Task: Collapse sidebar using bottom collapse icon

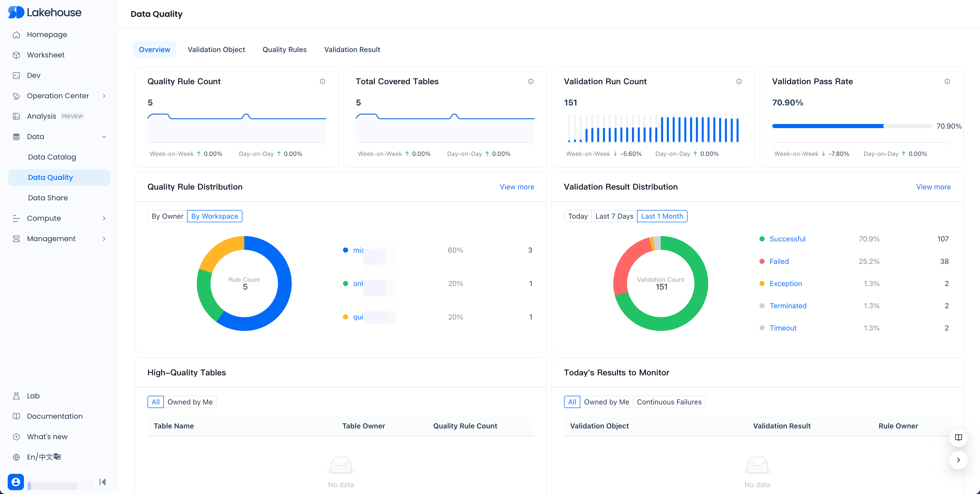Action: point(102,482)
